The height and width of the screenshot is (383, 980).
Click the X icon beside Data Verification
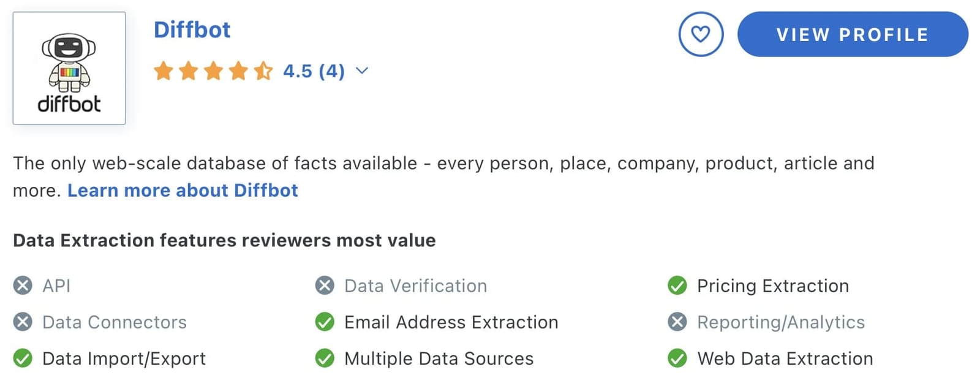point(325,286)
